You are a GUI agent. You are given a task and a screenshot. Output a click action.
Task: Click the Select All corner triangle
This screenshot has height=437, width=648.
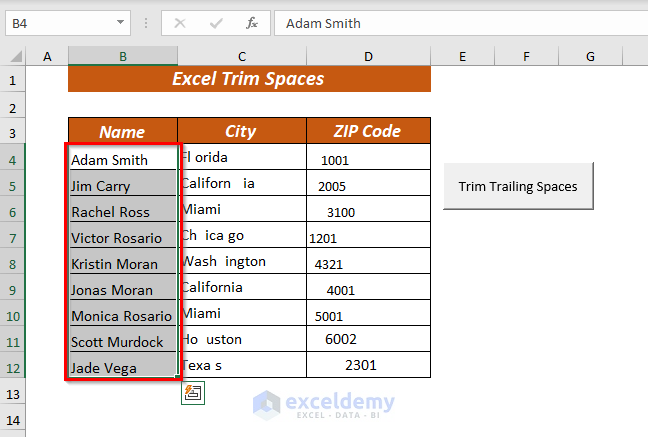tap(16, 56)
